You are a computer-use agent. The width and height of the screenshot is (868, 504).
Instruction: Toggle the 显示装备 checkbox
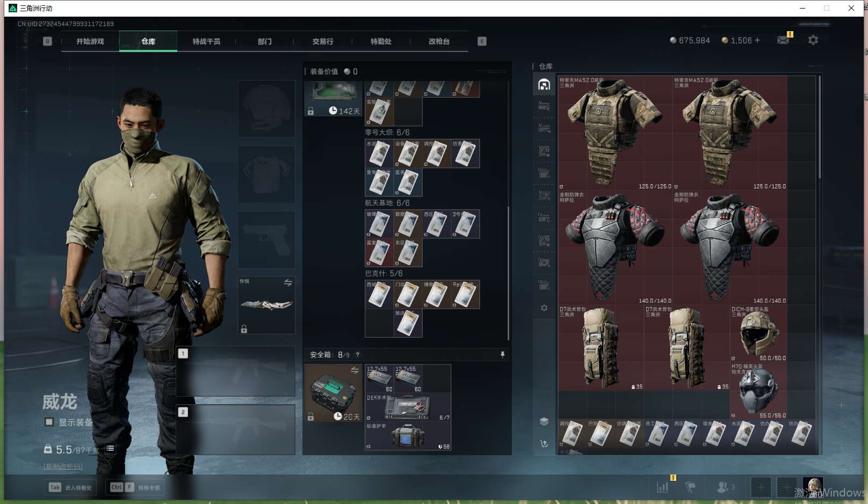(49, 422)
